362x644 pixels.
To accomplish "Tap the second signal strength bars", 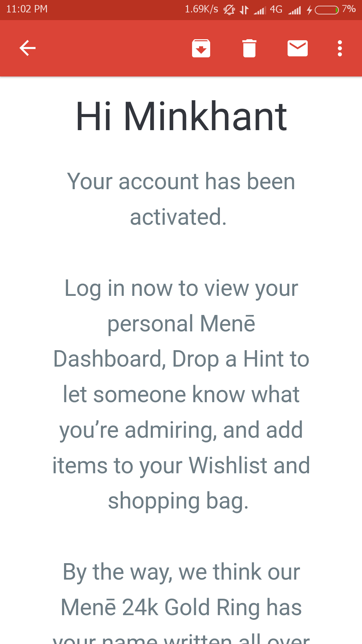I will tap(295, 11).
